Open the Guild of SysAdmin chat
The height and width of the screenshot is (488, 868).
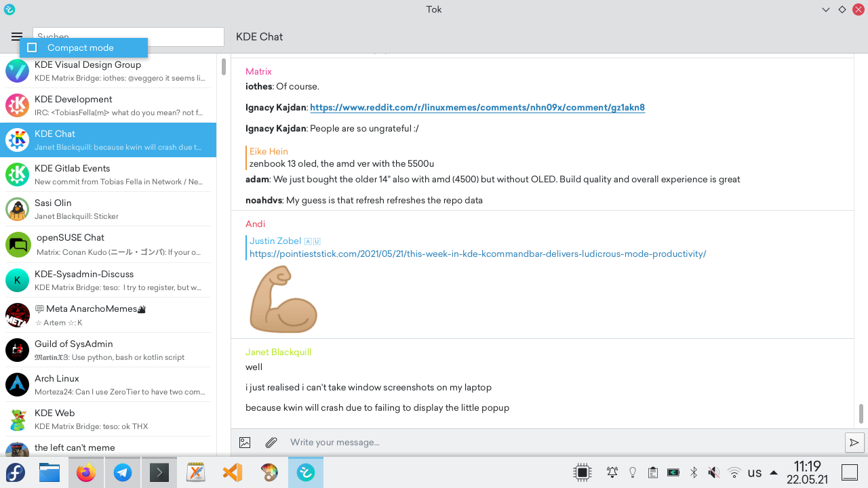tap(108, 350)
